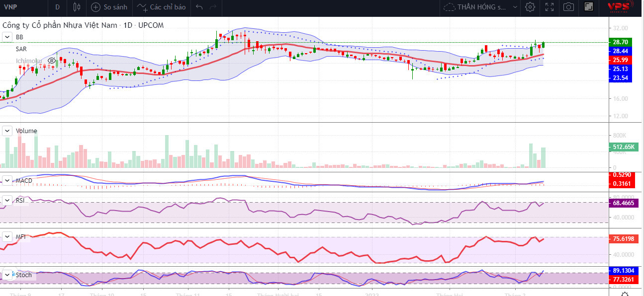Open the THẦN HỒNG saved layout
Screen dimensions: 644x296
(482, 7)
